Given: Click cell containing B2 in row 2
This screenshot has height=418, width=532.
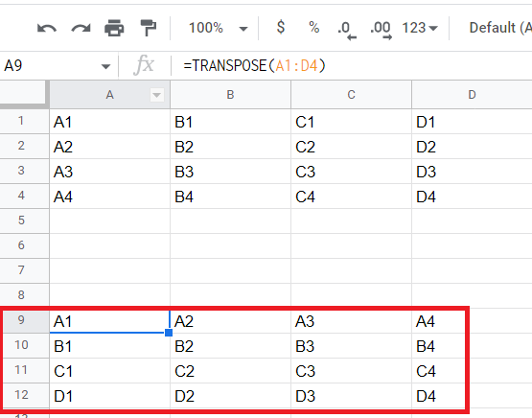Looking at the screenshot, I should tap(230, 147).
